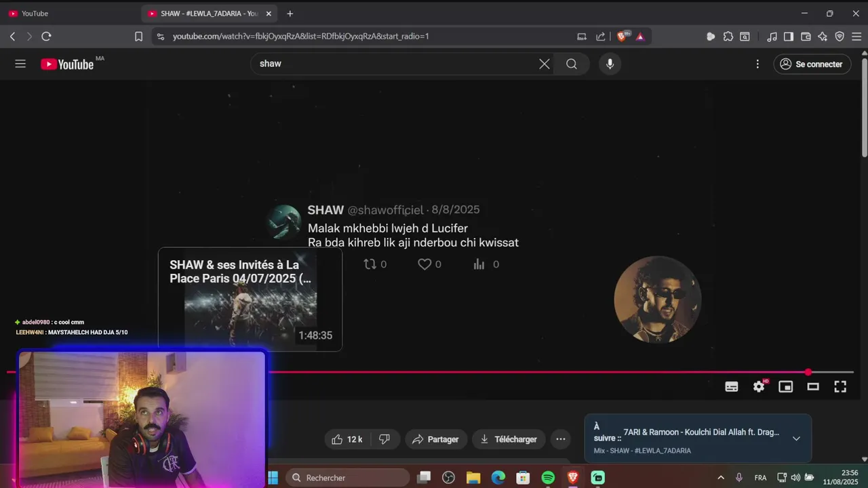Reload the current page
Viewport: 868px width, 488px height.
tap(46, 37)
